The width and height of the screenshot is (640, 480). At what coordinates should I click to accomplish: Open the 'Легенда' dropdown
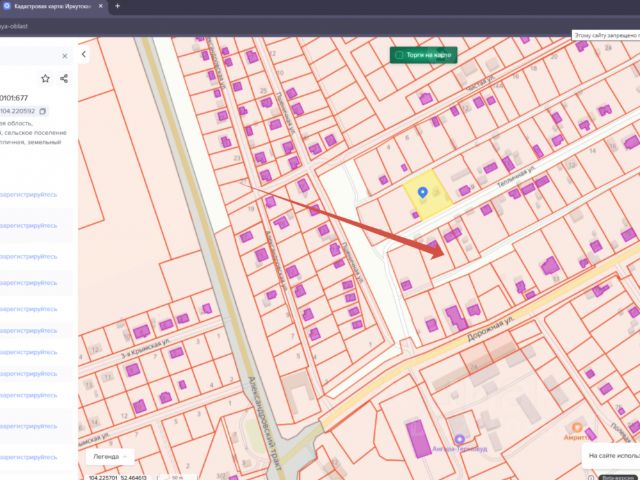(110, 456)
